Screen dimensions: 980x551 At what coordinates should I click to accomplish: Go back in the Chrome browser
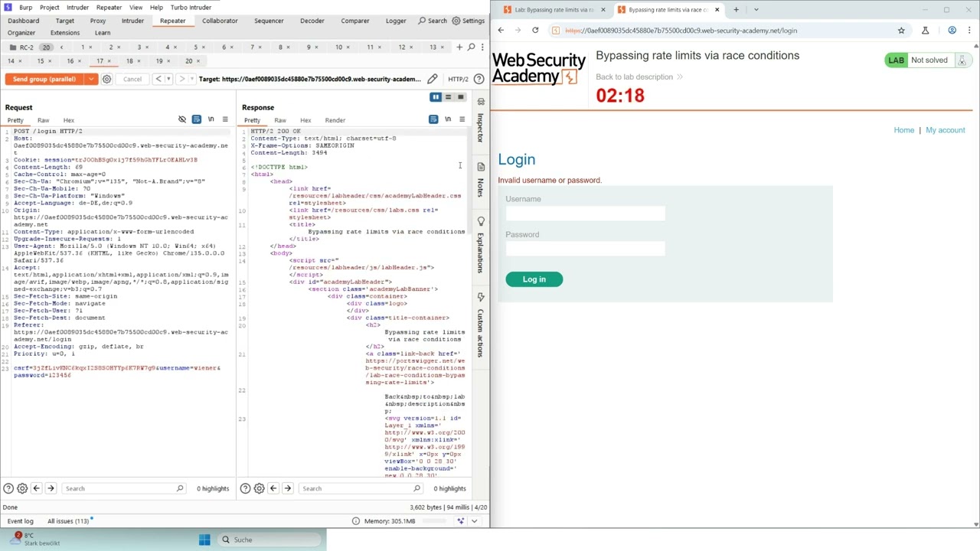pyautogui.click(x=501, y=31)
